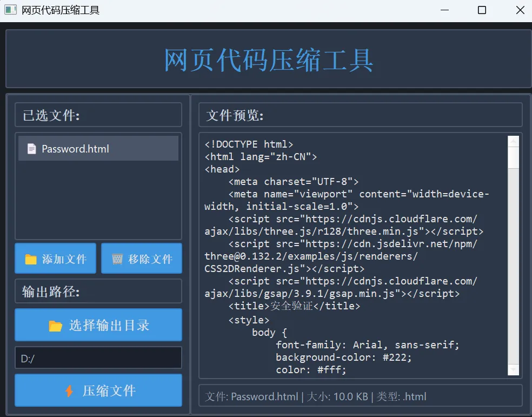This screenshot has width=532, height=417.
Task: Minimize the 网页代码压缩工具 window
Action: click(444, 10)
